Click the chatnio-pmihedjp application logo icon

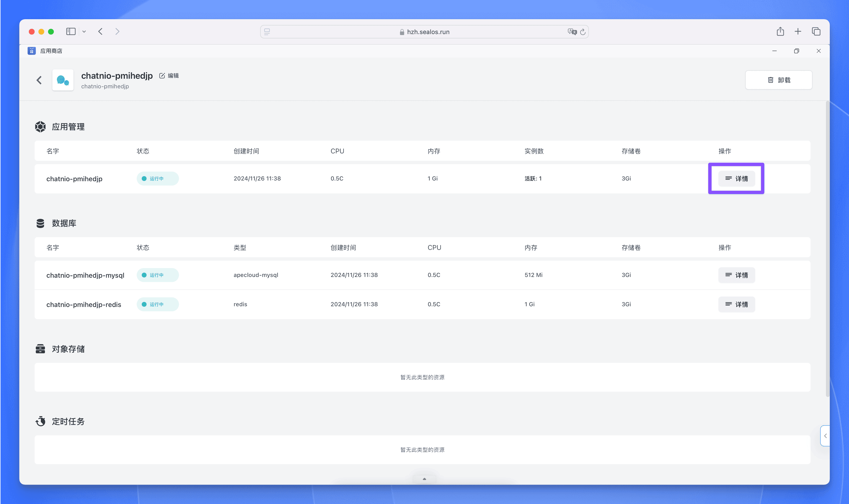tap(62, 80)
